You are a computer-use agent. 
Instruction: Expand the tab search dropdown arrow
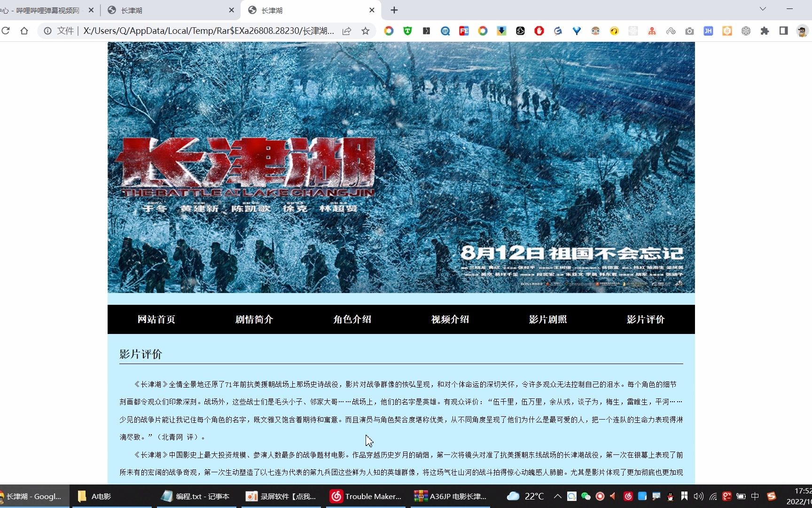763,9
